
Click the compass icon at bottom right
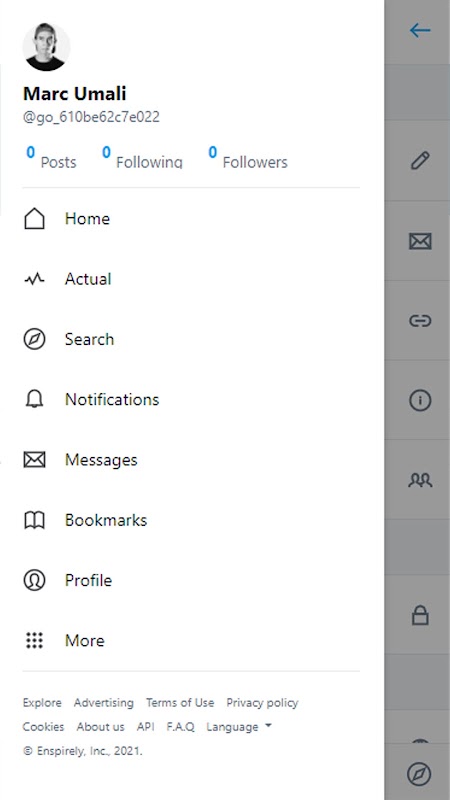(x=419, y=774)
